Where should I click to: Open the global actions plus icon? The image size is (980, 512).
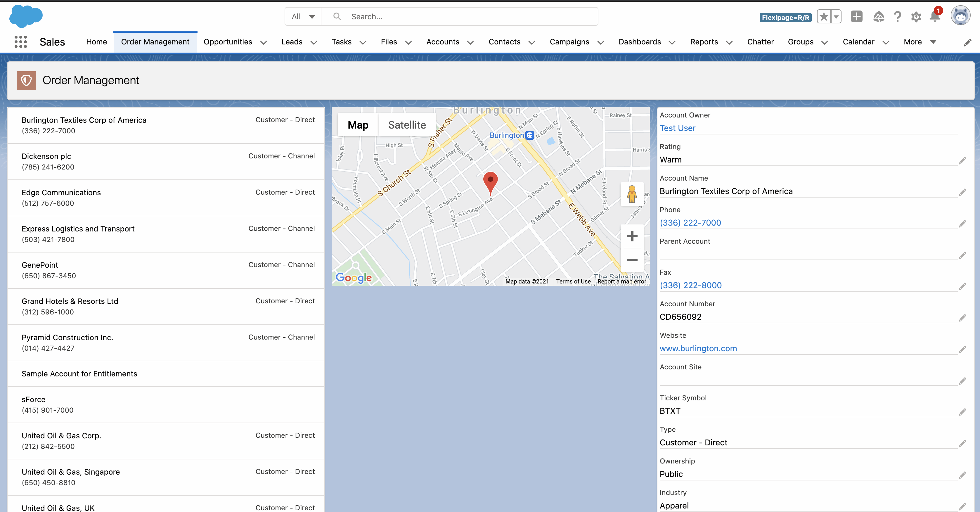[x=856, y=16]
